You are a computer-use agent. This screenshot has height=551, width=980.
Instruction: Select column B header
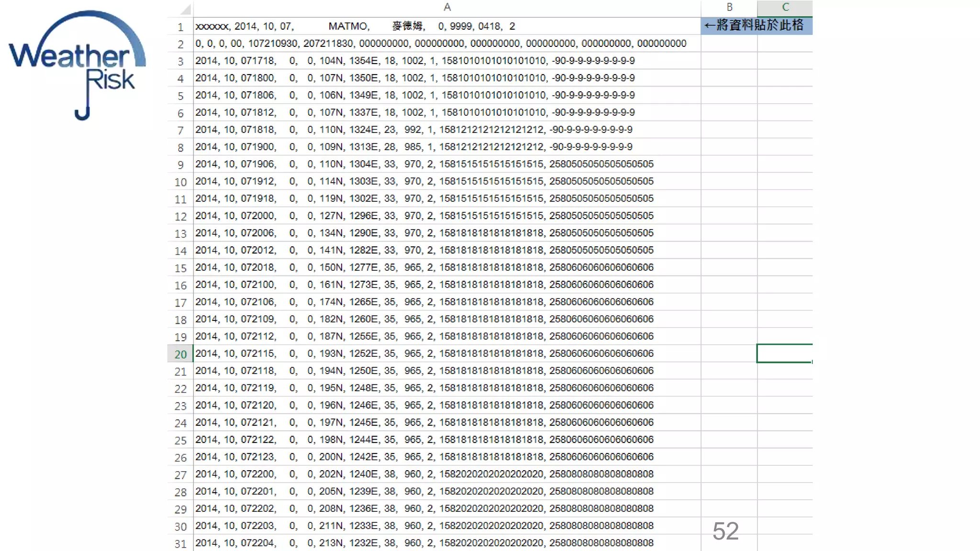[x=729, y=8]
